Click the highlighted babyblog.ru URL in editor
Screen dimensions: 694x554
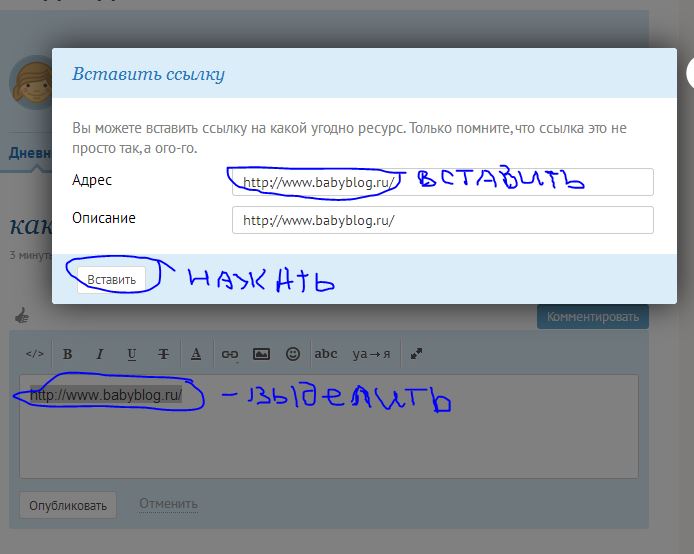106,394
